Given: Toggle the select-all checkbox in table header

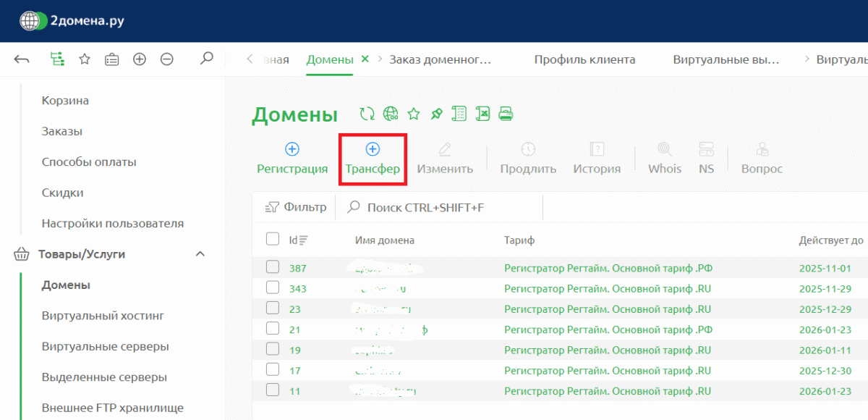Looking at the screenshot, I should point(273,240).
